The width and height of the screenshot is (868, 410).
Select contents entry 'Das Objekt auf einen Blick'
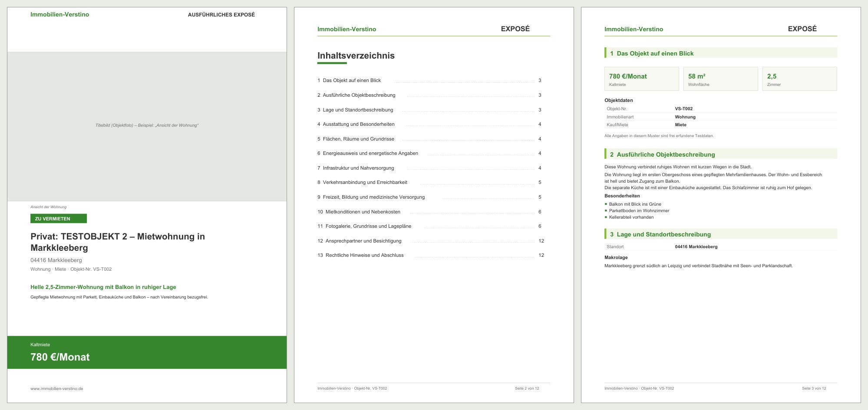pos(429,80)
